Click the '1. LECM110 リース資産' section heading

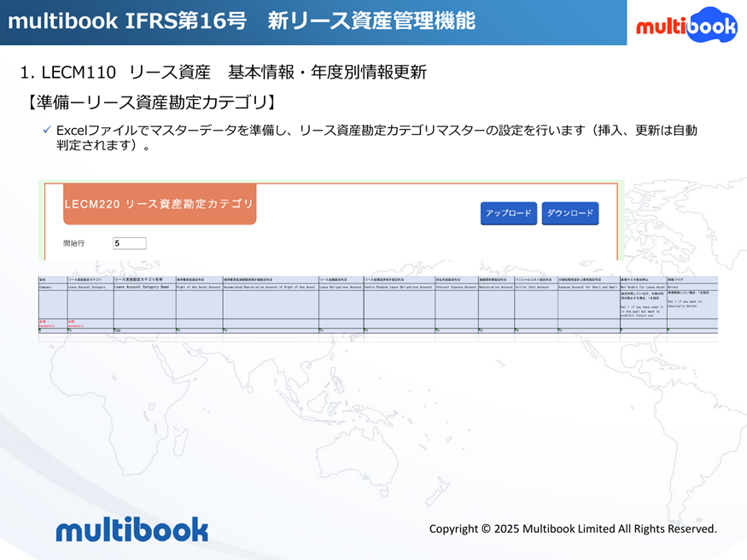pyautogui.click(x=224, y=73)
